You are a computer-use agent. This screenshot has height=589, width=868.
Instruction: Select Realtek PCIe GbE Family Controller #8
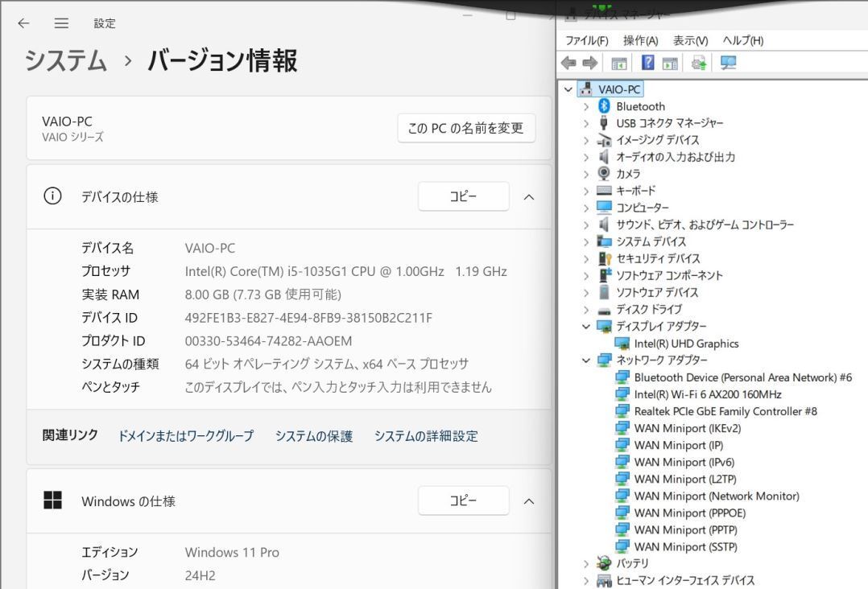click(725, 411)
